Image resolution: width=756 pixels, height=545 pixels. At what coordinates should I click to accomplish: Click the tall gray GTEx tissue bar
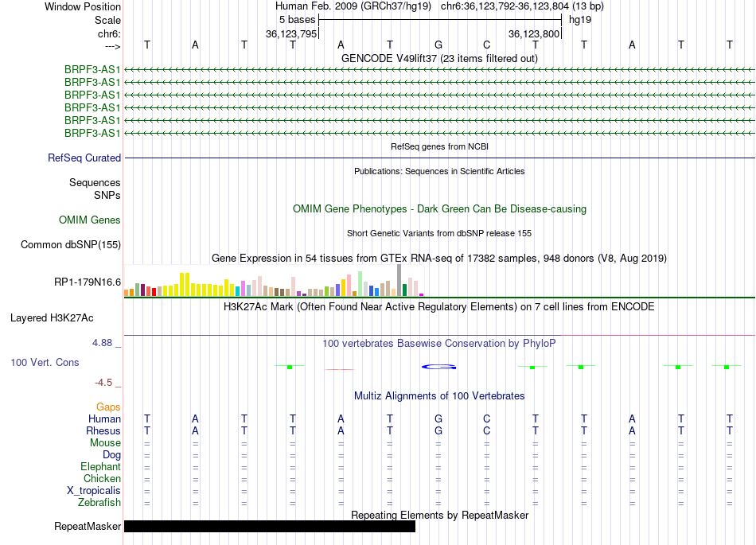(x=399, y=280)
